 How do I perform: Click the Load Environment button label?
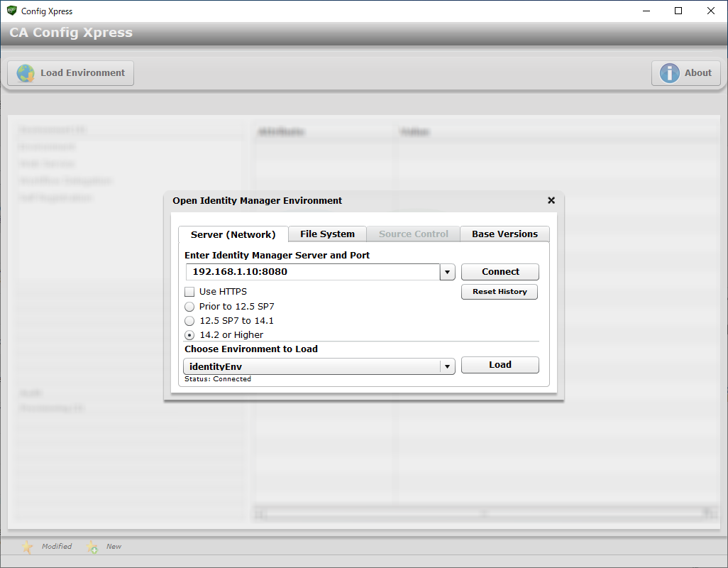click(x=82, y=73)
